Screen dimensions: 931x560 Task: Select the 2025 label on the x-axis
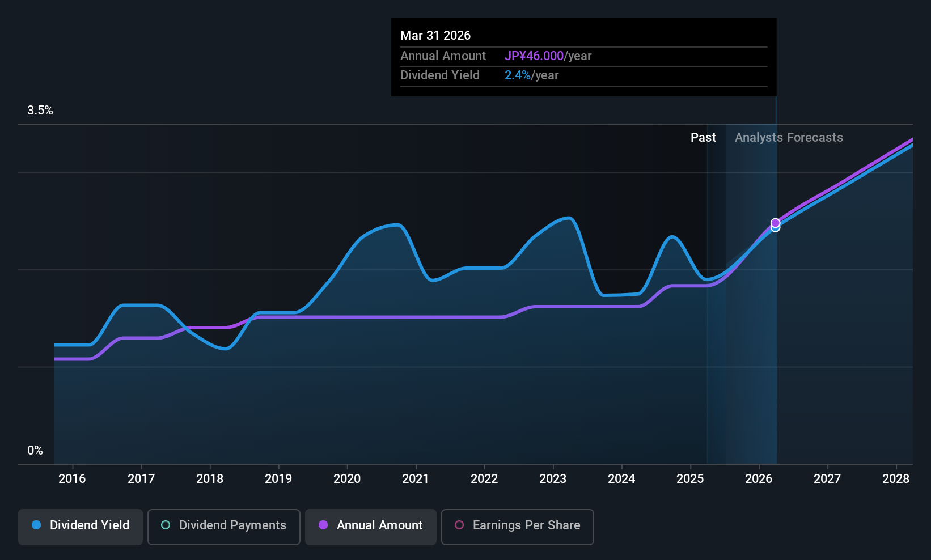(690, 479)
